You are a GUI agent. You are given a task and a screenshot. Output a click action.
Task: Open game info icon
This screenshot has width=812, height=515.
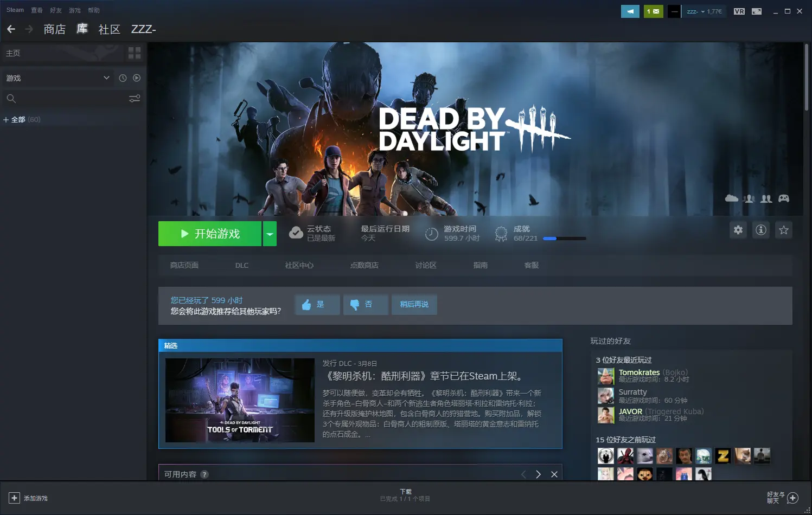[x=761, y=230]
